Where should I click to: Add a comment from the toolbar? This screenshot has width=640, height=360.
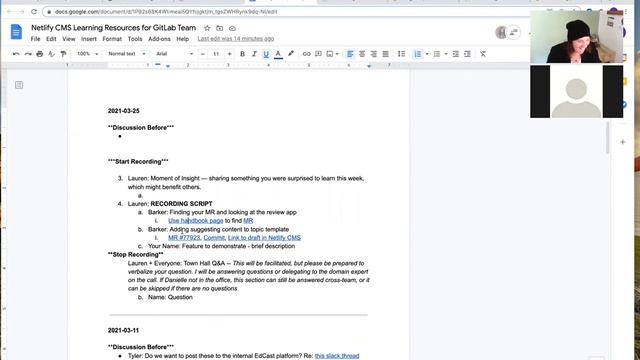coord(318,54)
